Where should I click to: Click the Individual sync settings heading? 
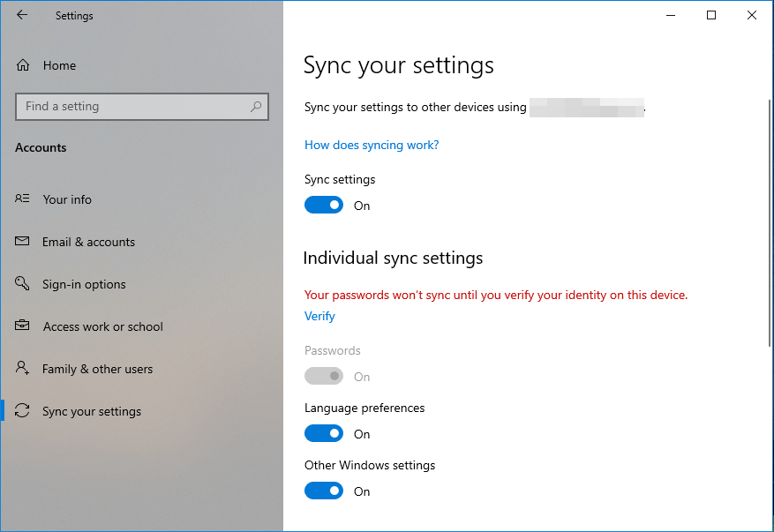click(393, 259)
